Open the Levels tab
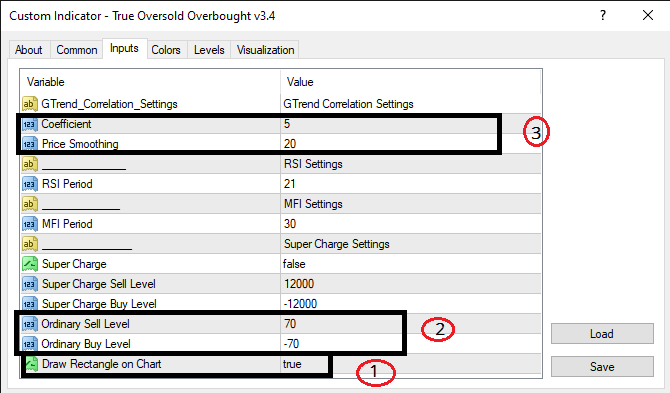Viewport: 670px width, 393px height. click(209, 50)
